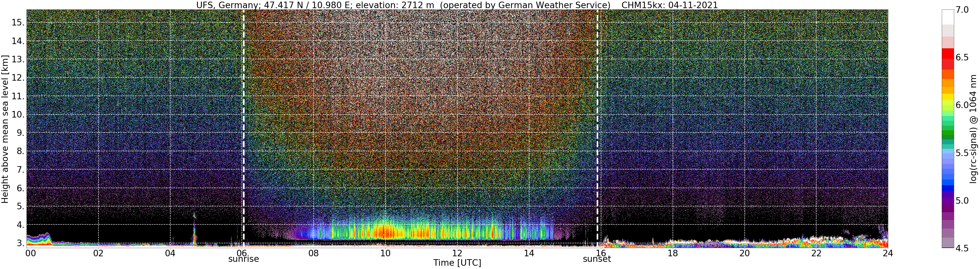Click the height tick '14.'
This screenshot has width=980, height=269.
tap(18, 41)
